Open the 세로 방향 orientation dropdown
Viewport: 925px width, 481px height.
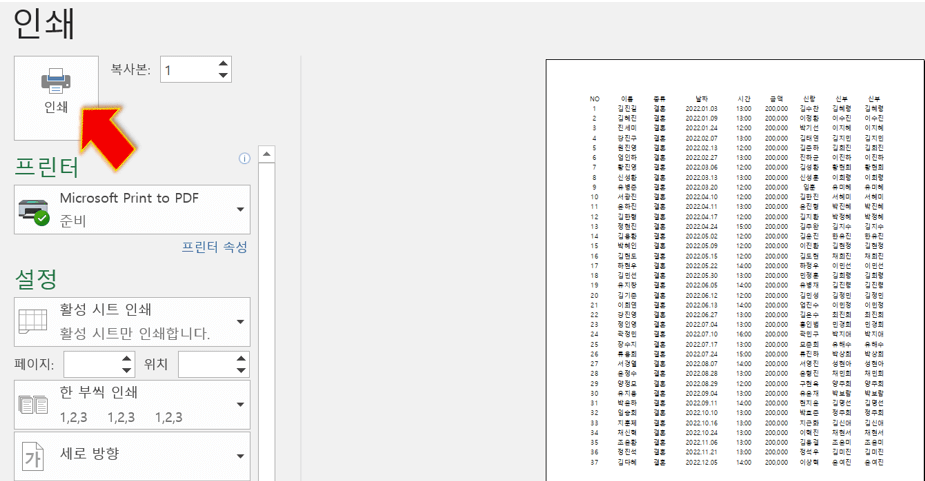click(132, 456)
